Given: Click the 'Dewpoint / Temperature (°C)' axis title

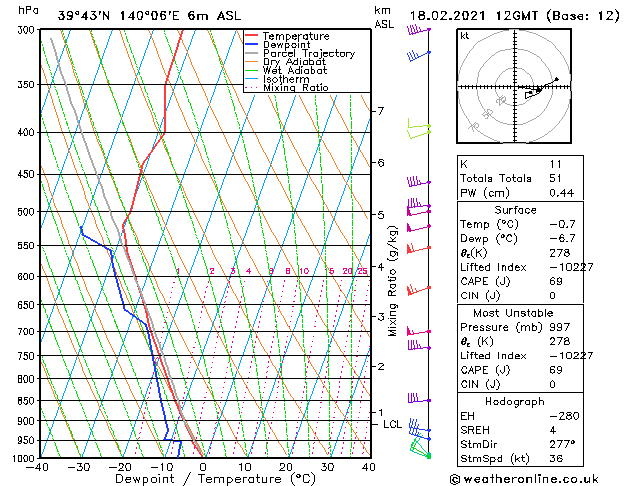Looking at the screenshot, I should [x=215, y=479].
